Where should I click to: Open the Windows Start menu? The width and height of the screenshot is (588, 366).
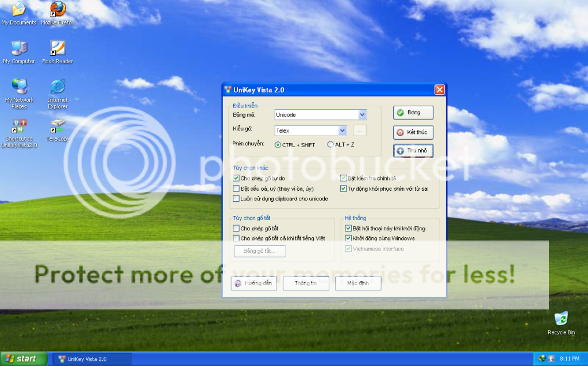point(24,359)
